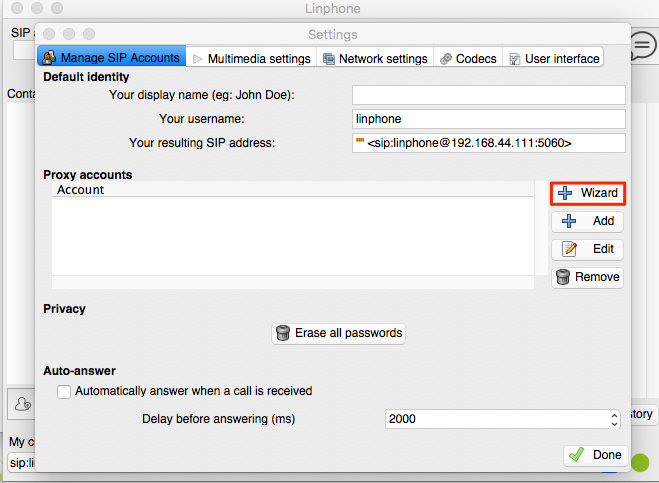The height and width of the screenshot is (483, 659).
Task: Switch to the Network settings tab
Action: [375, 58]
